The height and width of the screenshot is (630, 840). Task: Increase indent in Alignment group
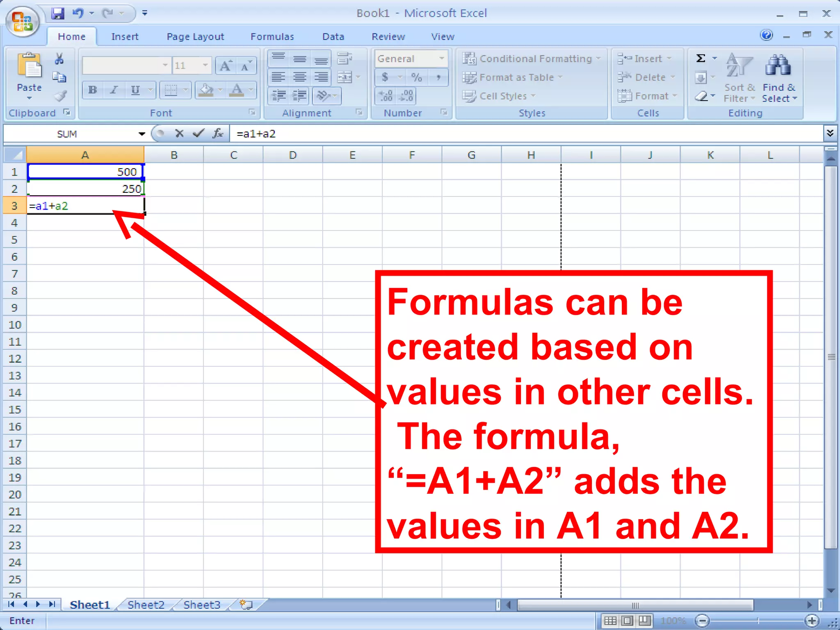300,96
